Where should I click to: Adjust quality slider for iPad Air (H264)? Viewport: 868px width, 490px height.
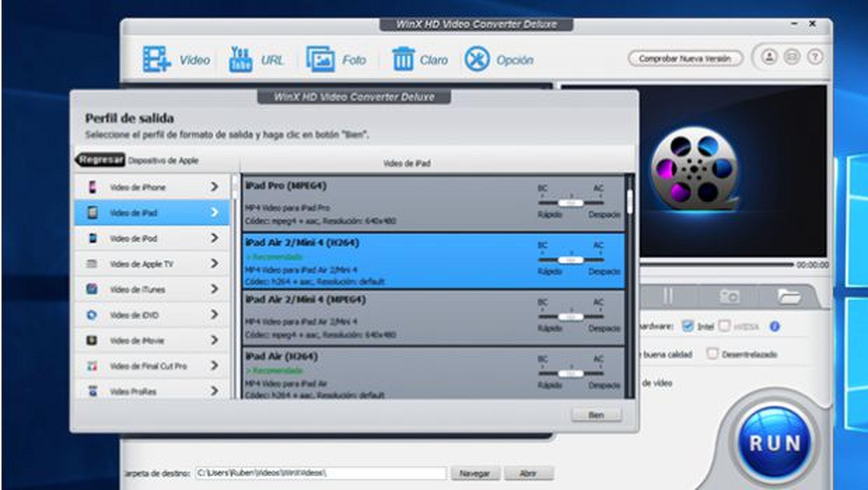click(571, 373)
